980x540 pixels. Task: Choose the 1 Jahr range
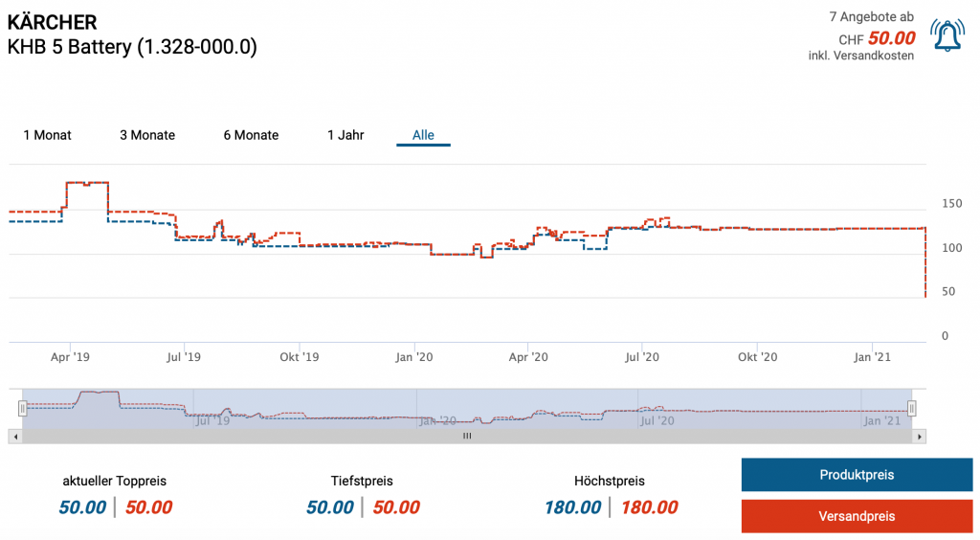345,135
